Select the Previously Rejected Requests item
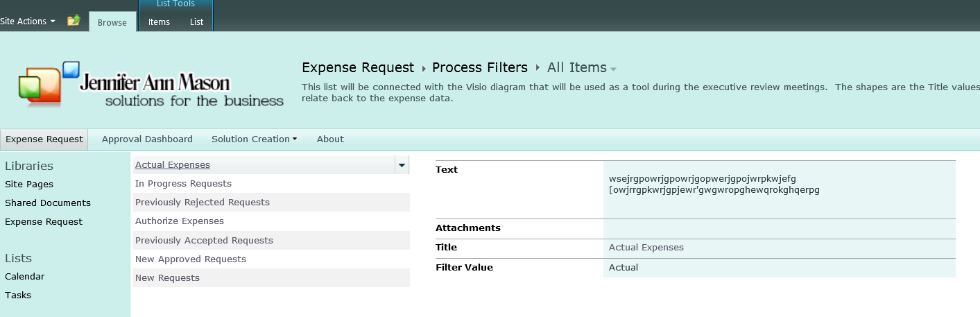Screen dimensions: 980x317 pyautogui.click(x=202, y=203)
